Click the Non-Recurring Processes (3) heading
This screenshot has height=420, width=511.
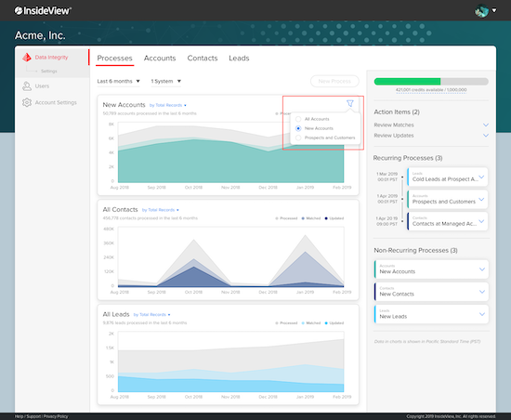pos(415,251)
